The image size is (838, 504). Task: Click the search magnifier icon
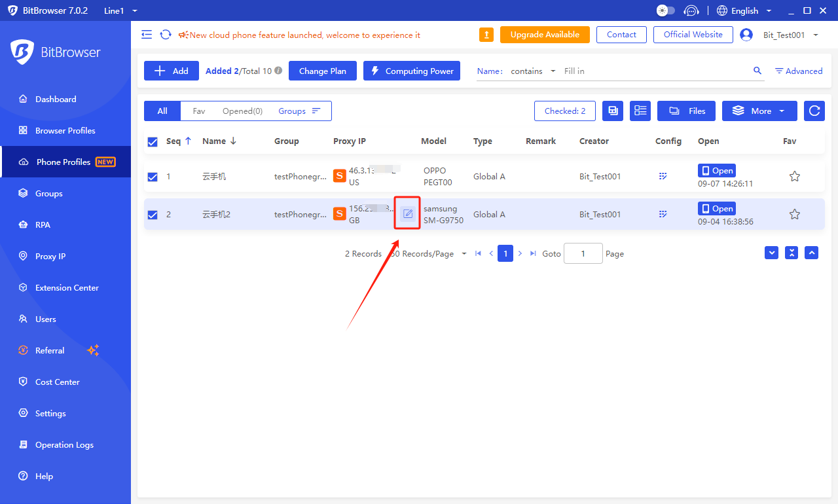(x=757, y=71)
